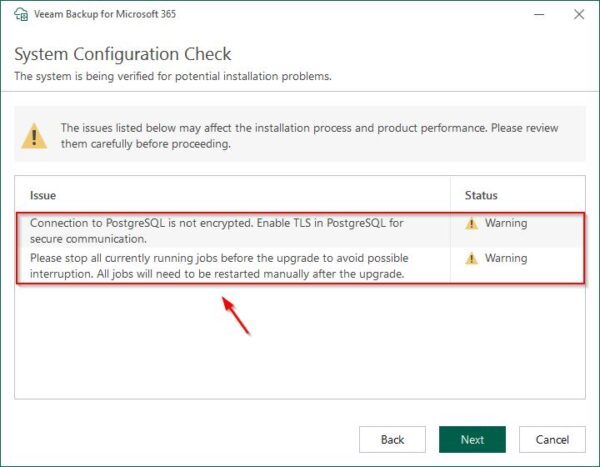
Task: Close the Veeam installer window
Action: point(579,14)
